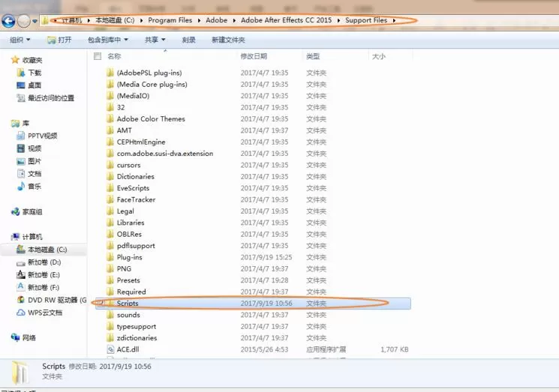
Task: Open 桌面 in the sidebar
Action: pyautogui.click(x=29, y=85)
